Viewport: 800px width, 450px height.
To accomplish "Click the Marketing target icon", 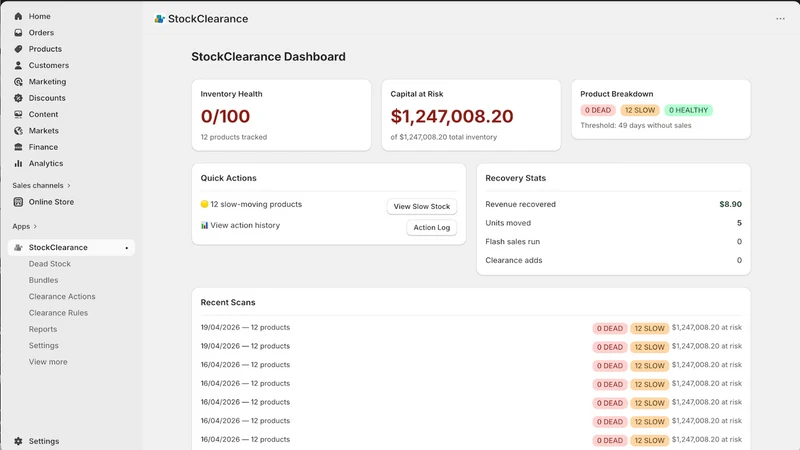I will [18, 82].
